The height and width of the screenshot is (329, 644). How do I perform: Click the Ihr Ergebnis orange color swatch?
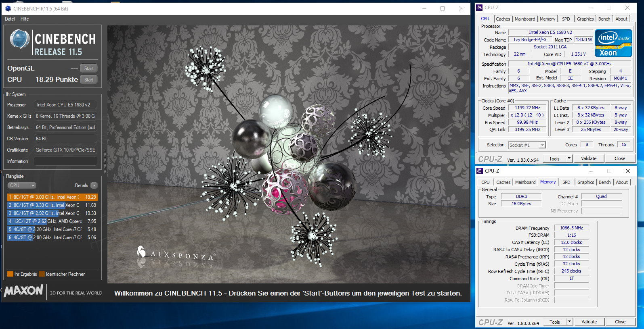tap(10, 274)
